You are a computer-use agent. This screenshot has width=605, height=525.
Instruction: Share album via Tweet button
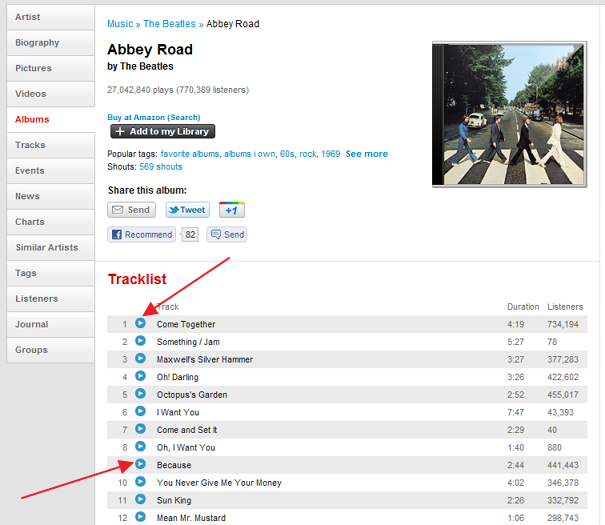187,210
